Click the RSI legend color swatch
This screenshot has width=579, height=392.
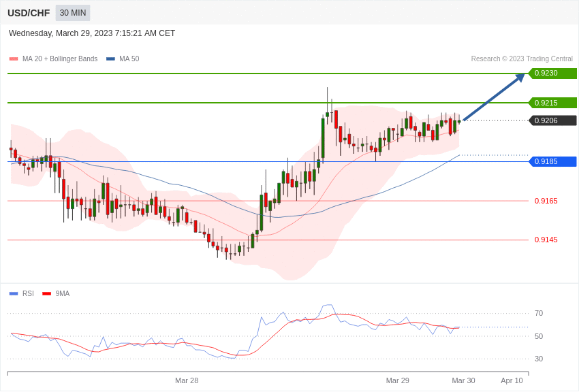[14, 293]
